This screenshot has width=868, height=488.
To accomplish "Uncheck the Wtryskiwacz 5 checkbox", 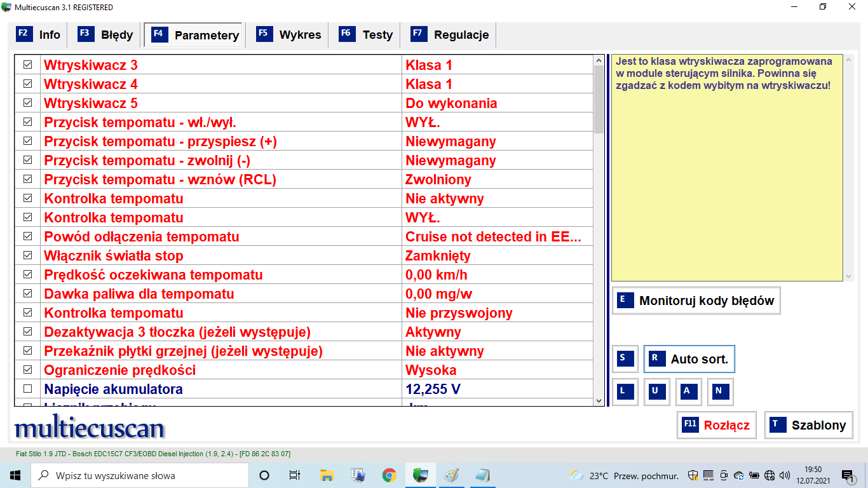I will click(27, 103).
